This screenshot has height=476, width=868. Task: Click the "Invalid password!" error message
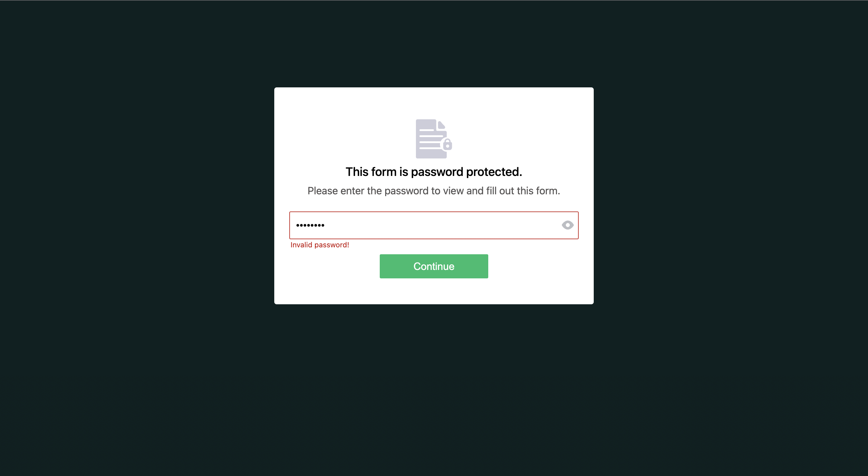319,245
